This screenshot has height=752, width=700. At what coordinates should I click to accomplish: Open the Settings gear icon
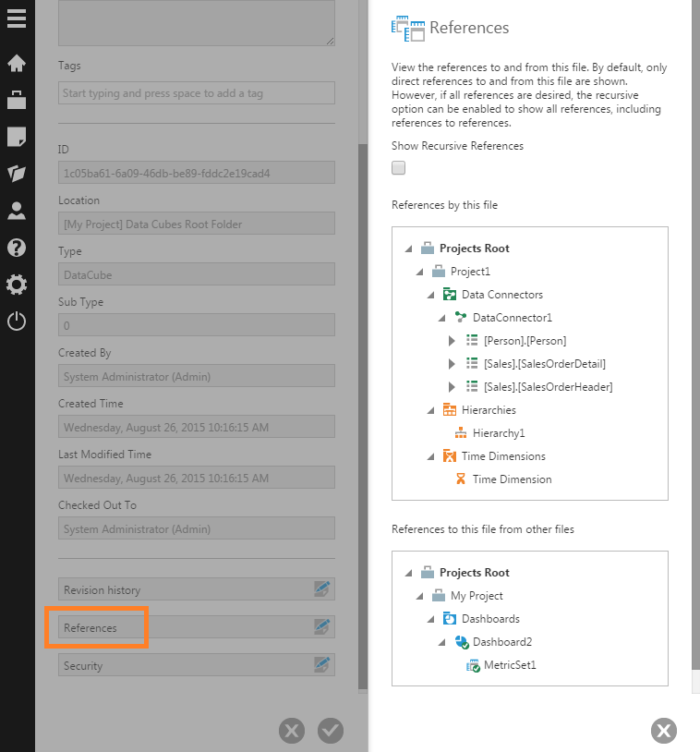click(x=17, y=285)
